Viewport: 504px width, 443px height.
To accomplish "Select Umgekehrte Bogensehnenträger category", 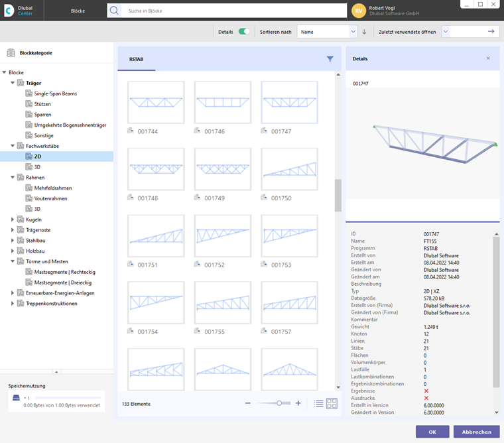I will point(70,125).
